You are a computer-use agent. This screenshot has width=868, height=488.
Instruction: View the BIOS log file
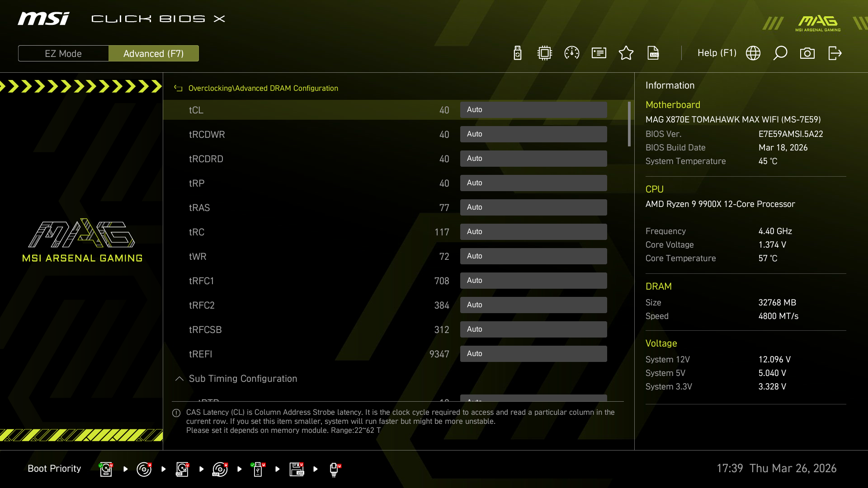(654, 53)
